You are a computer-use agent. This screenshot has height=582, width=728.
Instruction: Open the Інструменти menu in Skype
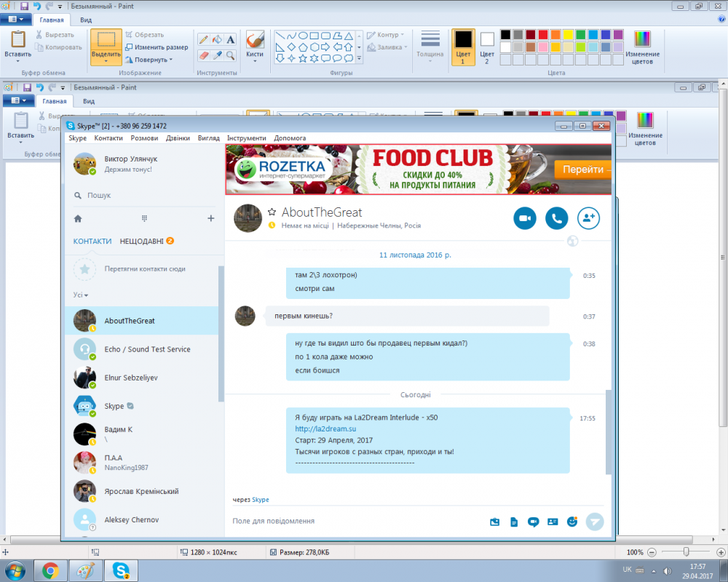tap(246, 138)
